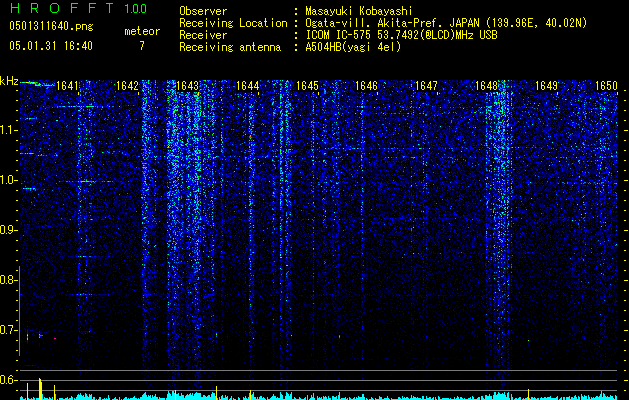Click the 1648 time marker
The height and width of the screenshot is (400, 629).
[486, 85]
